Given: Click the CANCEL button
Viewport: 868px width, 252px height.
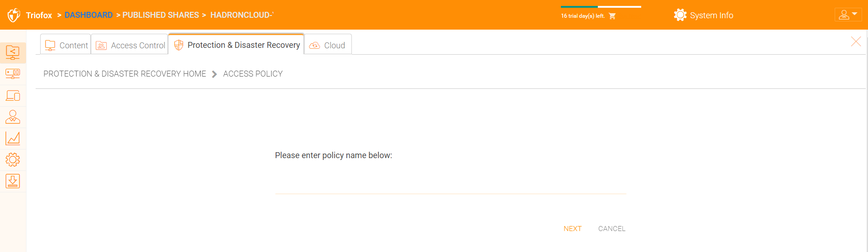Looking at the screenshot, I should tap(612, 229).
